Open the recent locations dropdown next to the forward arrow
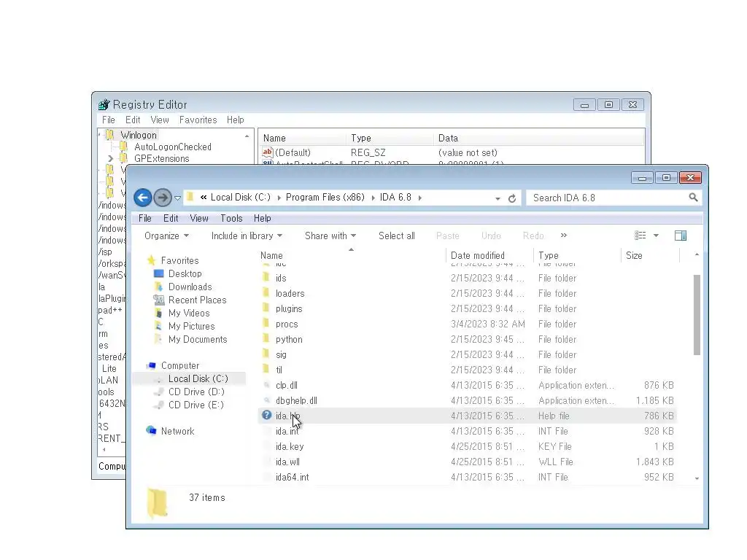 pyautogui.click(x=178, y=198)
